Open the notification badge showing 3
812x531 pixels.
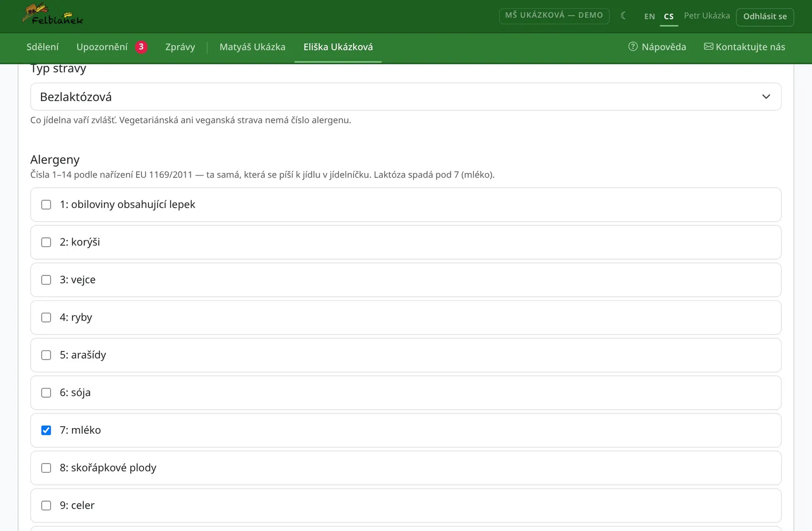coord(141,47)
